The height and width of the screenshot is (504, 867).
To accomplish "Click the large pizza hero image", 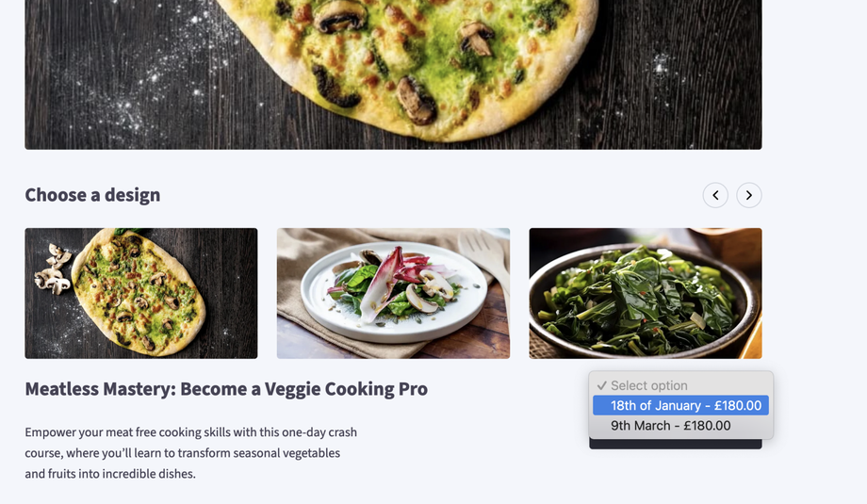I will point(393,74).
